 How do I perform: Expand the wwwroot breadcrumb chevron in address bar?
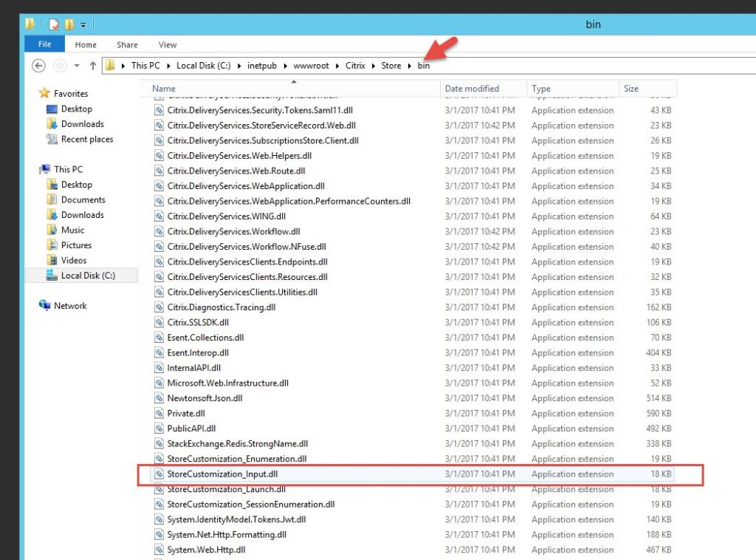coord(339,66)
